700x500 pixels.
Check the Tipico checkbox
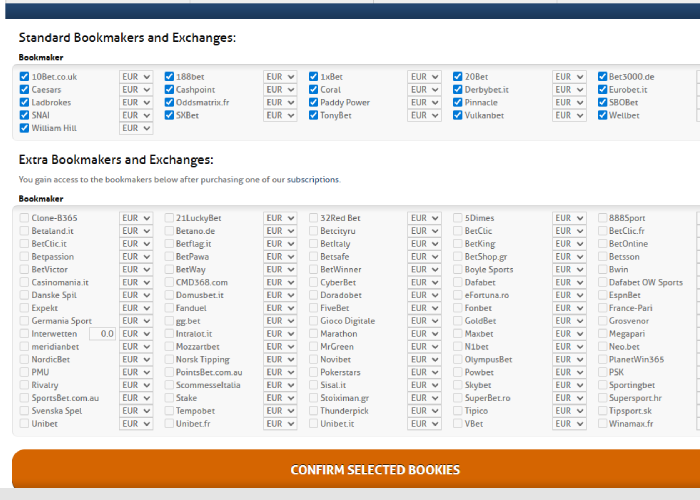click(458, 411)
